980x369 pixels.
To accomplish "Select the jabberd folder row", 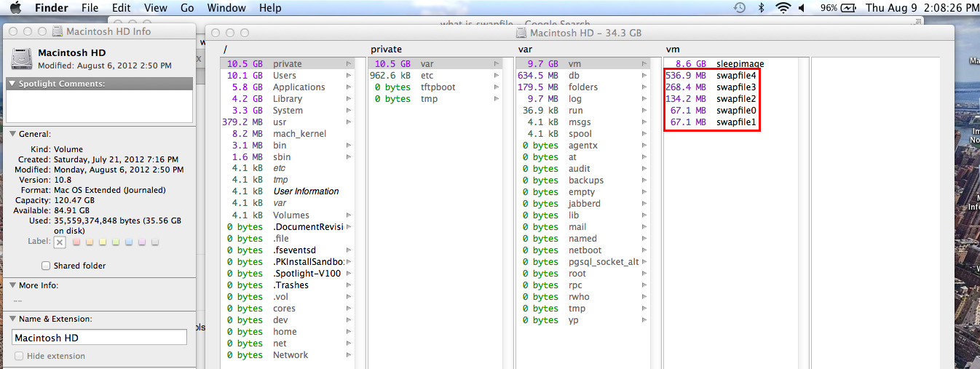I will coord(583,204).
